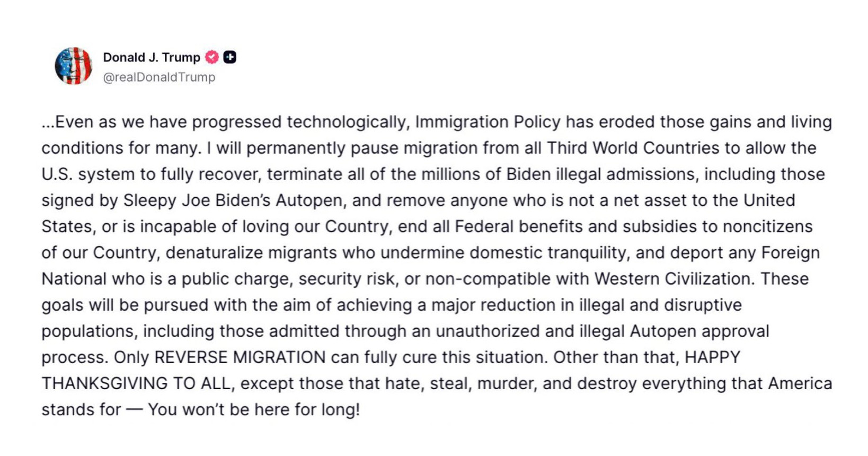
Task: Click the phrase "Federal benefits and subsidies"
Action: (575, 226)
